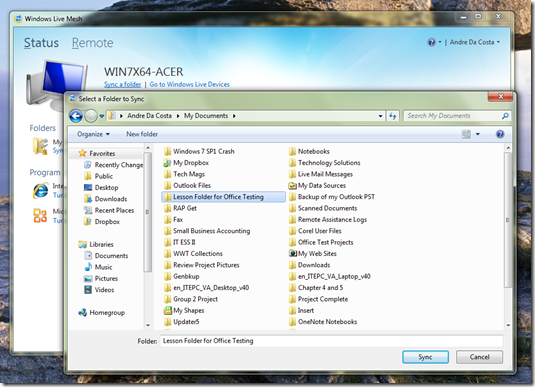Click the Refresh button beside address bar
The width and height of the screenshot is (535, 387).
tap(393, 116)
